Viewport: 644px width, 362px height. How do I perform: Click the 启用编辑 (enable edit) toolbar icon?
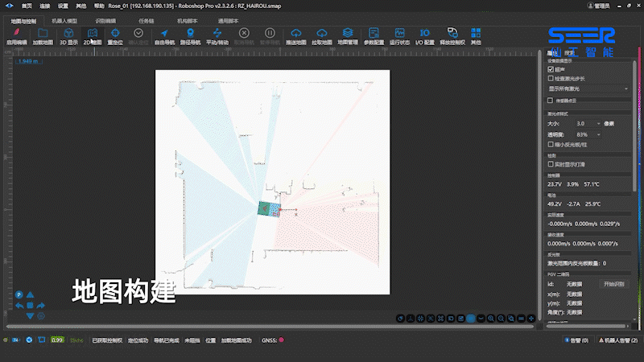tap(16, 36)
